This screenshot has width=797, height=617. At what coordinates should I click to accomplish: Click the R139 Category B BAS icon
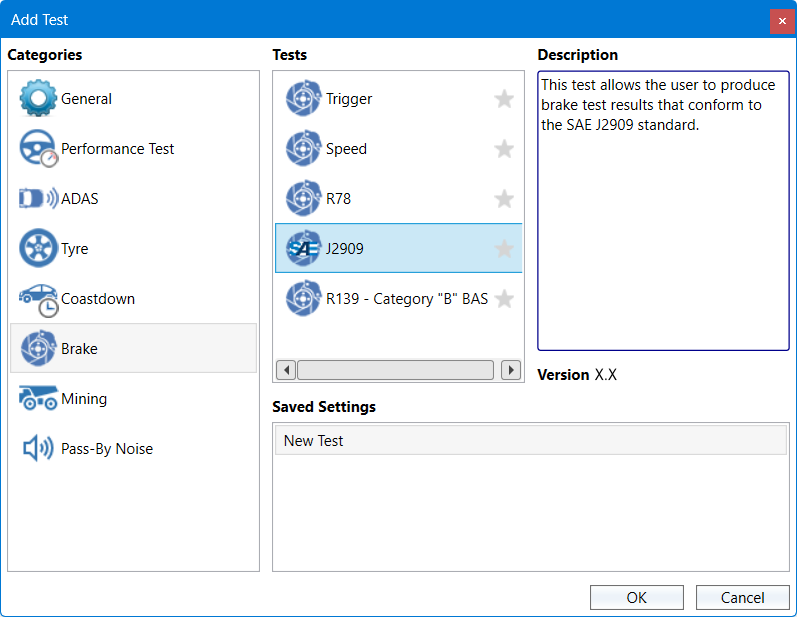(x=303, y=298)
